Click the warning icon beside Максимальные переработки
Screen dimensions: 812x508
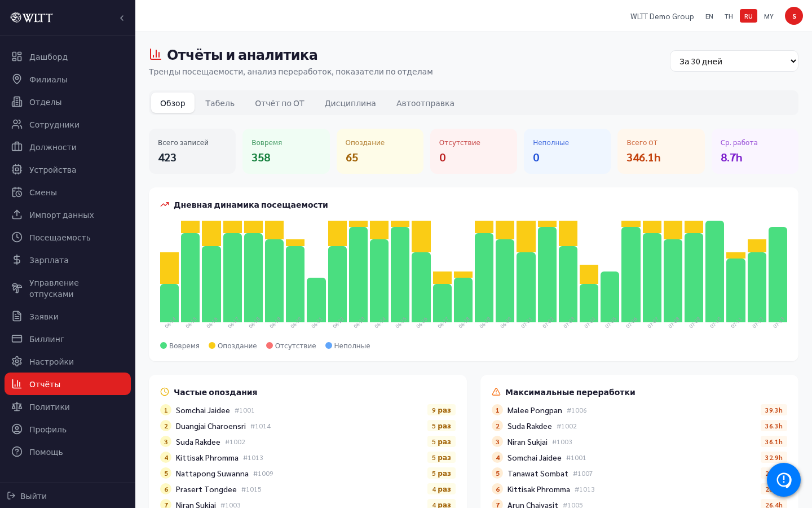(x=496, y=392)
